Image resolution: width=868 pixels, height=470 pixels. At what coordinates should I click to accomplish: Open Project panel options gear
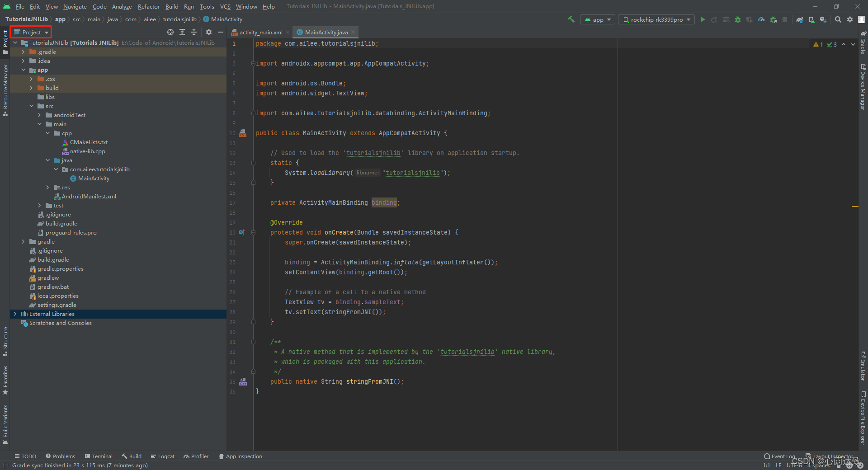(x=209, y=32)
